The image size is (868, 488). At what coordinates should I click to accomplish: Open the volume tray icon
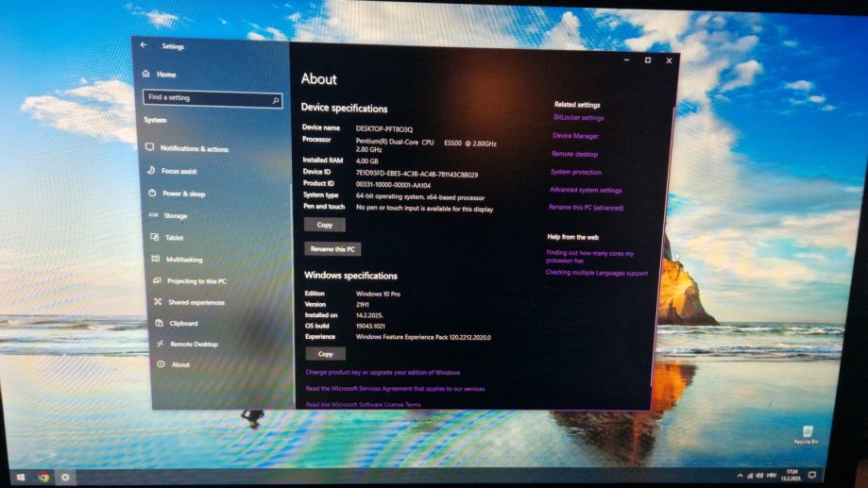(759, 476)
